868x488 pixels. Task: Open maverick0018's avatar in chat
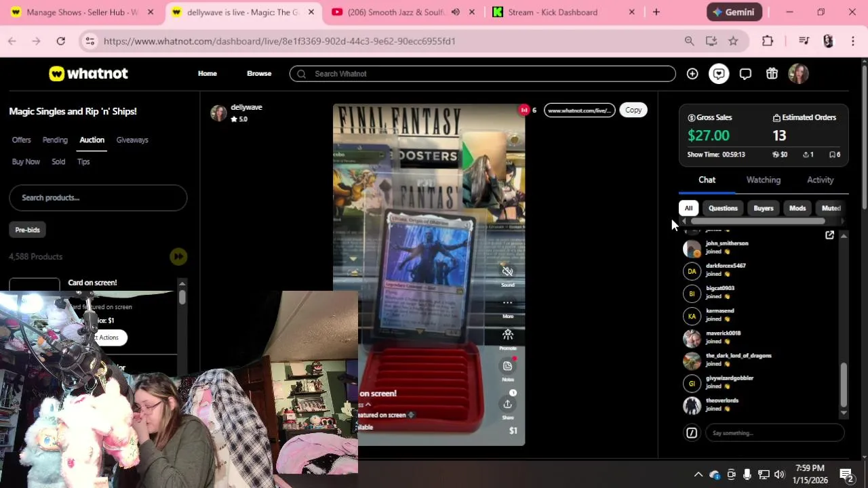click(x=692, y=338)
